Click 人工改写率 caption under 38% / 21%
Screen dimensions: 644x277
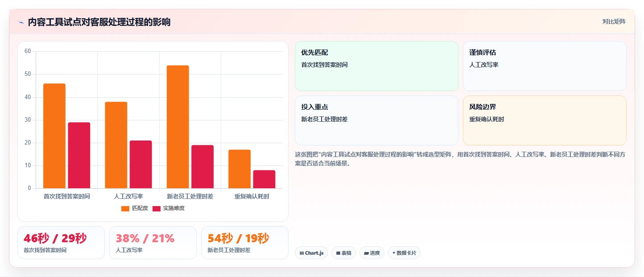129,250
